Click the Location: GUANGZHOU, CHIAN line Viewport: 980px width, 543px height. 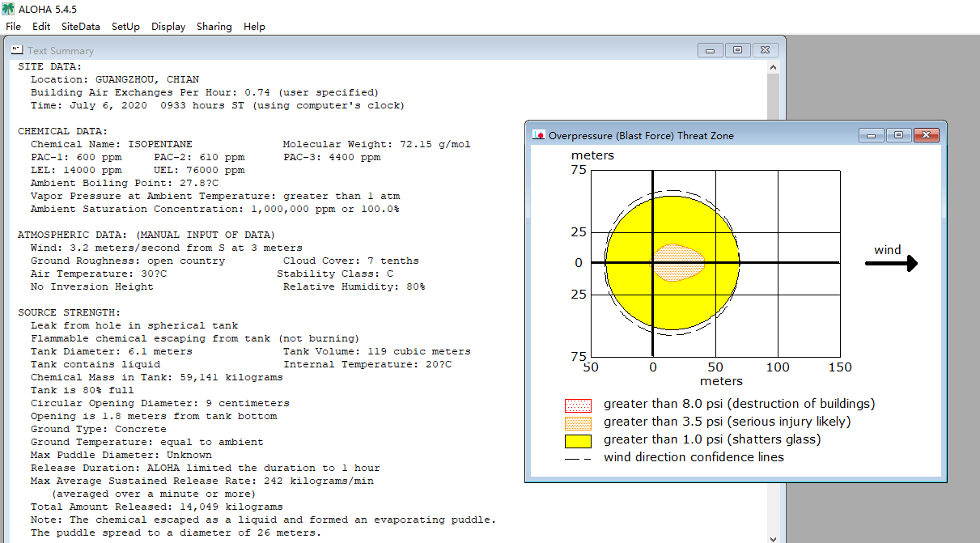[115, 79]
